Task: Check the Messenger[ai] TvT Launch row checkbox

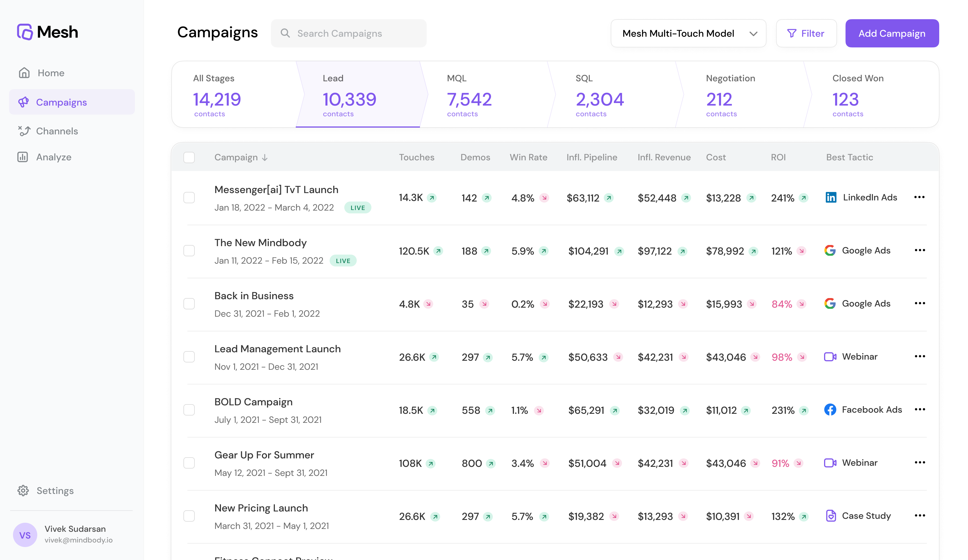Action: click(189, 197)
